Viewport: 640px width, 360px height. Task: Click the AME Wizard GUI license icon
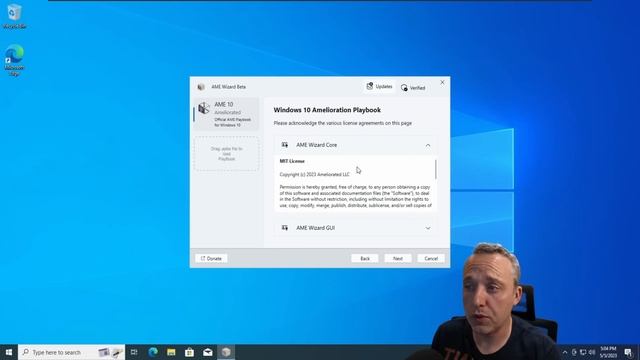point(284,228)
